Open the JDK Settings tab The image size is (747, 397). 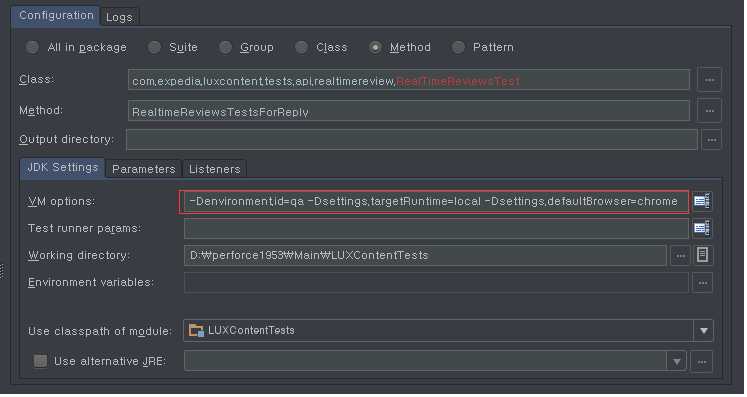point(62,168)
